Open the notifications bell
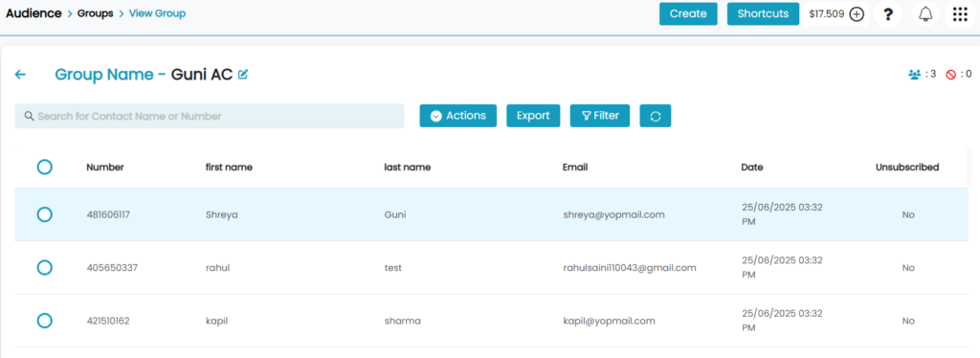Image resolution: width=980 pixels, height=358 pixels. (925, 13)
